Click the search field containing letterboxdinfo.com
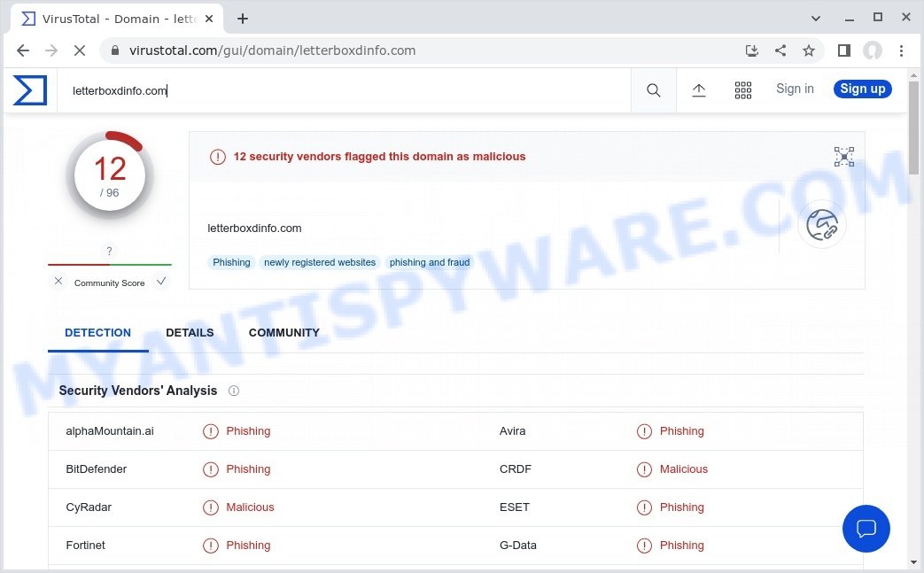Image resolution: width=924 pixels, height=573 pixels. 344,90
